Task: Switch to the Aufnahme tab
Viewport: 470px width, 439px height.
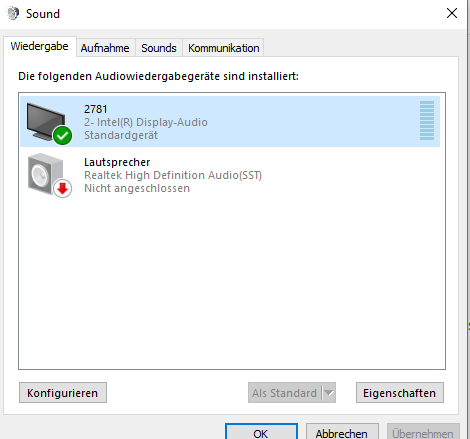Action: (105, 48)
